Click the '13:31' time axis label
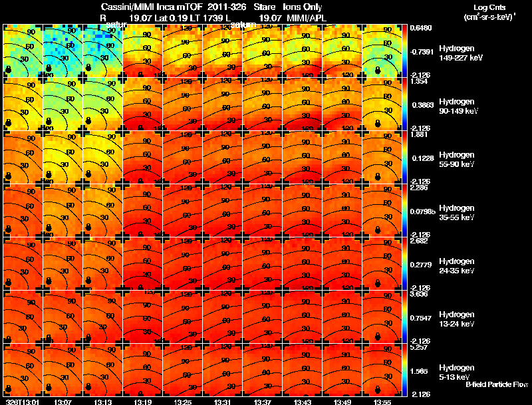The height and width of the screenshot is (405, 532). 223,402
